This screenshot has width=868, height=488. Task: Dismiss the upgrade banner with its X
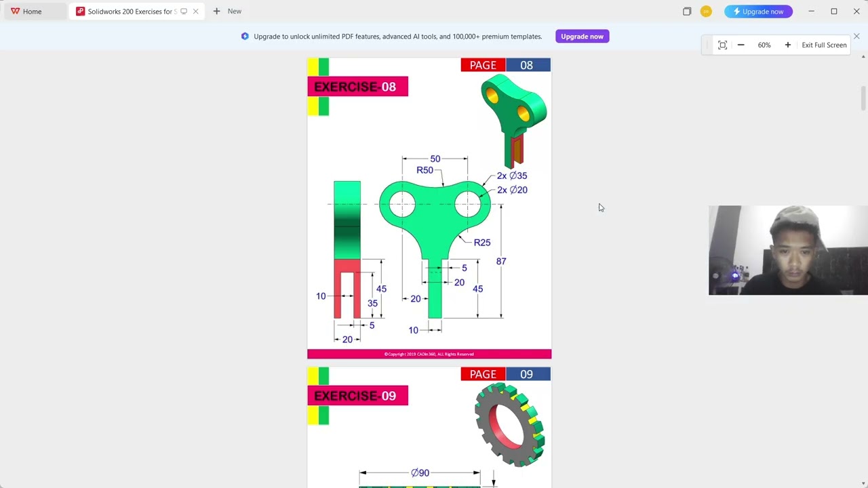[x=856, y=37]
